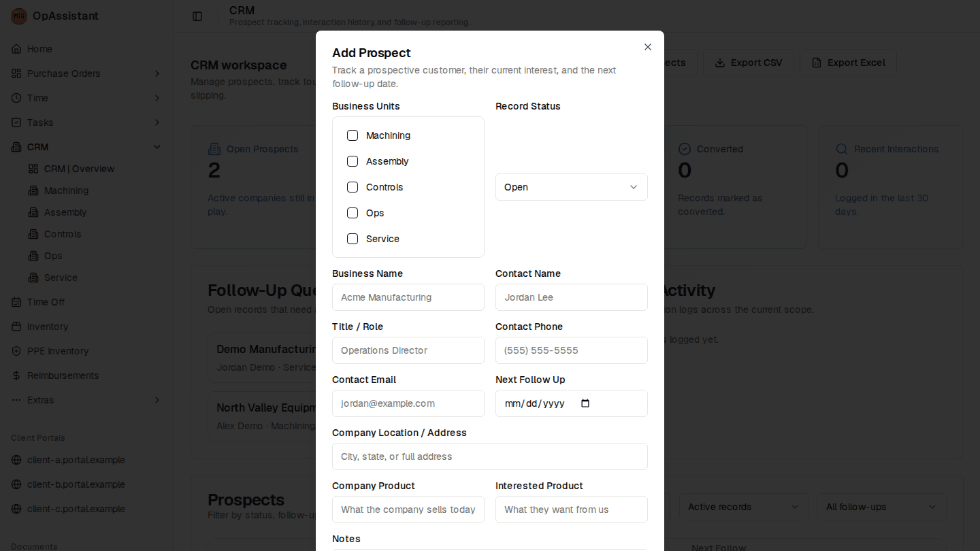Click the Export CSV button
This screenshot has width=980, height=551.
749,63
